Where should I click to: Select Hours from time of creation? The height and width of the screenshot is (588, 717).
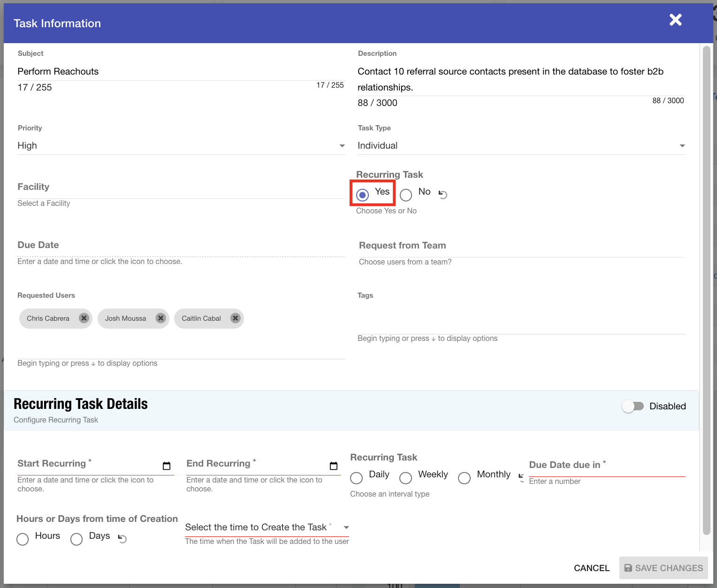[23, 539]
